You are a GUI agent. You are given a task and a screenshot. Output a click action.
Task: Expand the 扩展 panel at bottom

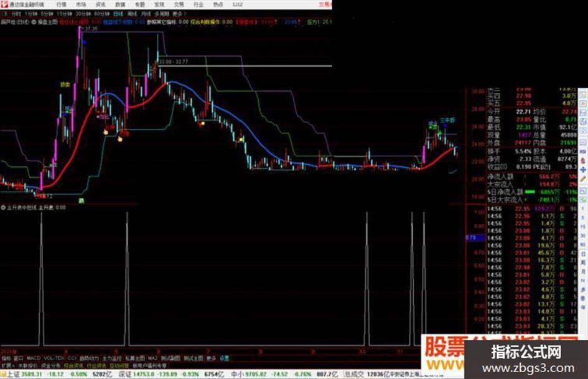7,365
